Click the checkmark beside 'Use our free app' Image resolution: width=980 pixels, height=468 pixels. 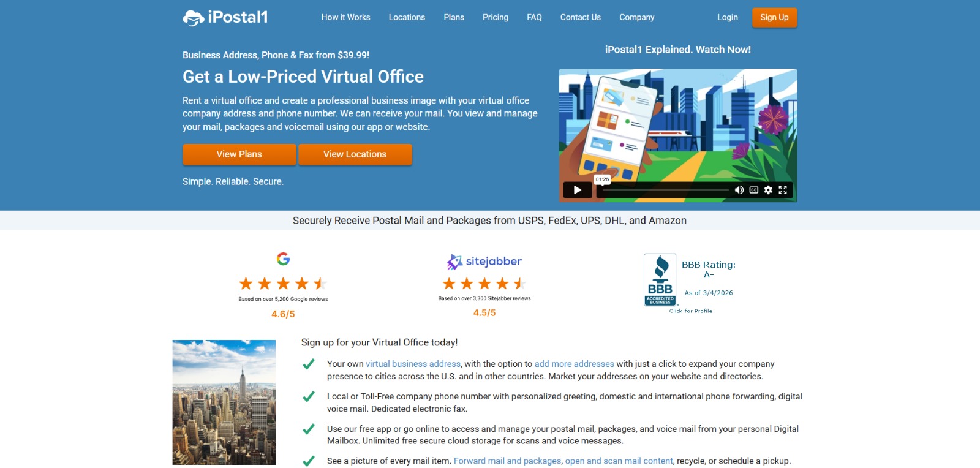point(309,429)
